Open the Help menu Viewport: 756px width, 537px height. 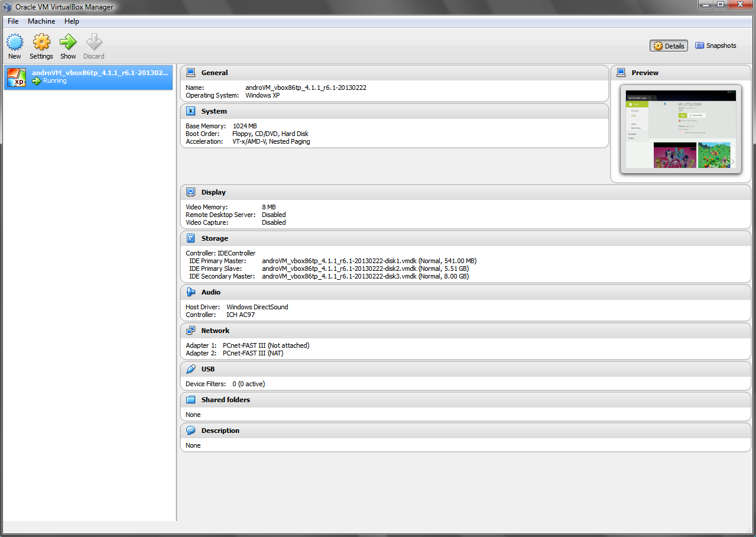(x=72, y=21)
